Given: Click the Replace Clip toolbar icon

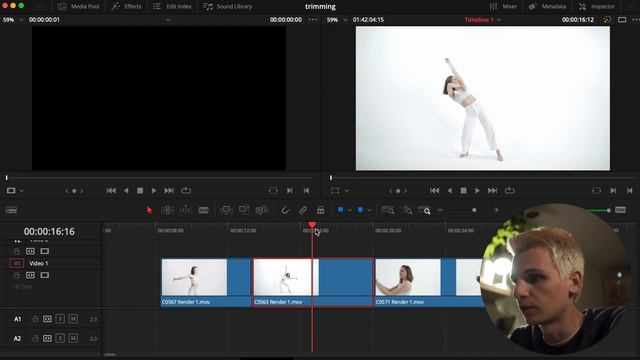Looking at the screenshot, I should (x=262, y=210).
